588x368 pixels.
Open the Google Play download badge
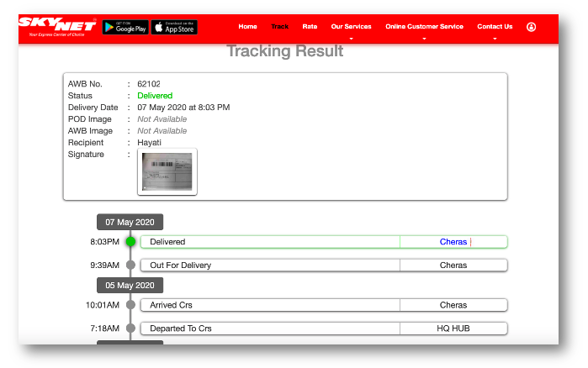125,27
